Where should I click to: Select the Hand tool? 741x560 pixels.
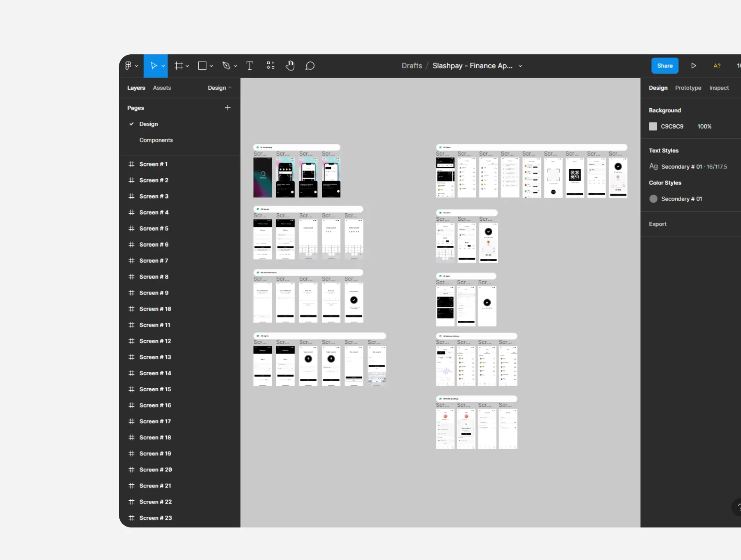click(x=290, y=66)
